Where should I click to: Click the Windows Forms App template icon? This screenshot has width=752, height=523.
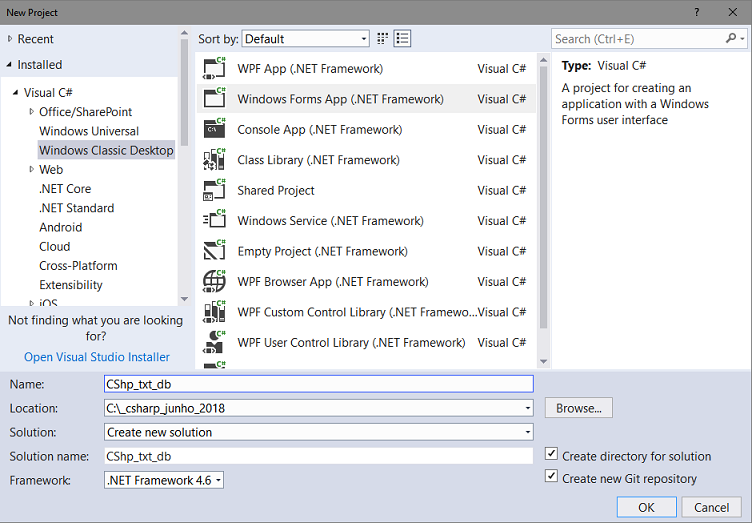(214, 99)
